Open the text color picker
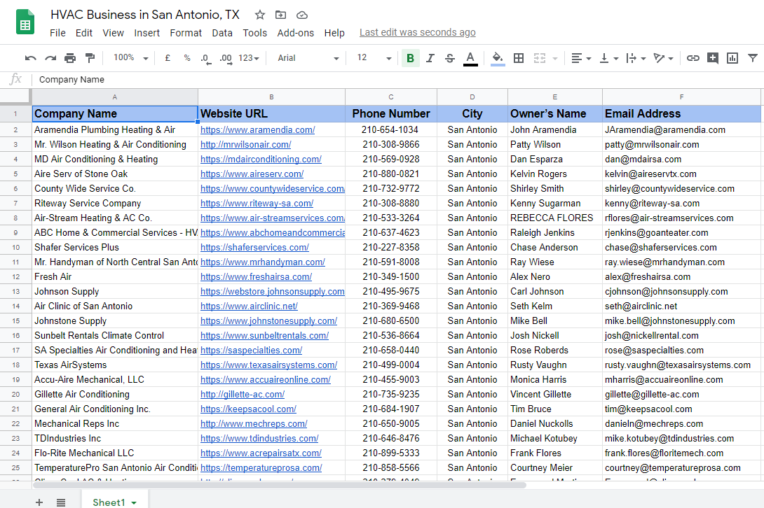Image resolution: width=764 pixels, height=508 pixels. tap(470, 58)
